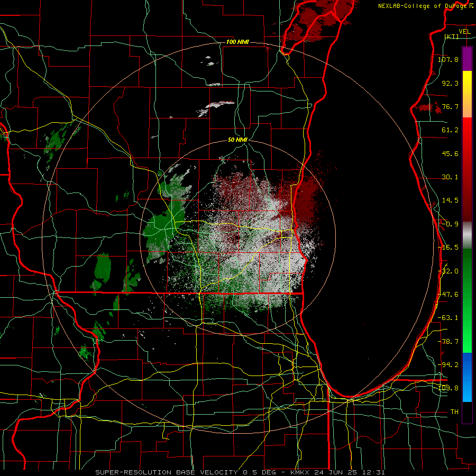
Task: Click the 14.5 velocity scale value
Action: [x=450, y=200]
